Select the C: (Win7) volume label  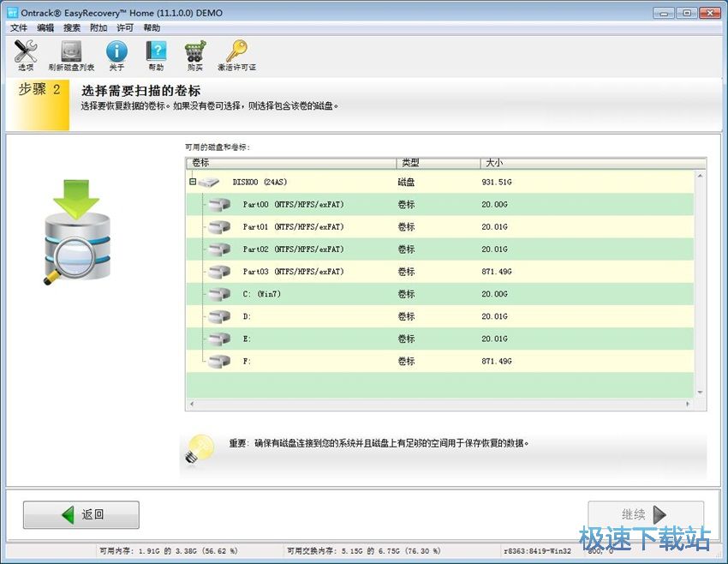(x=262, y=294)
